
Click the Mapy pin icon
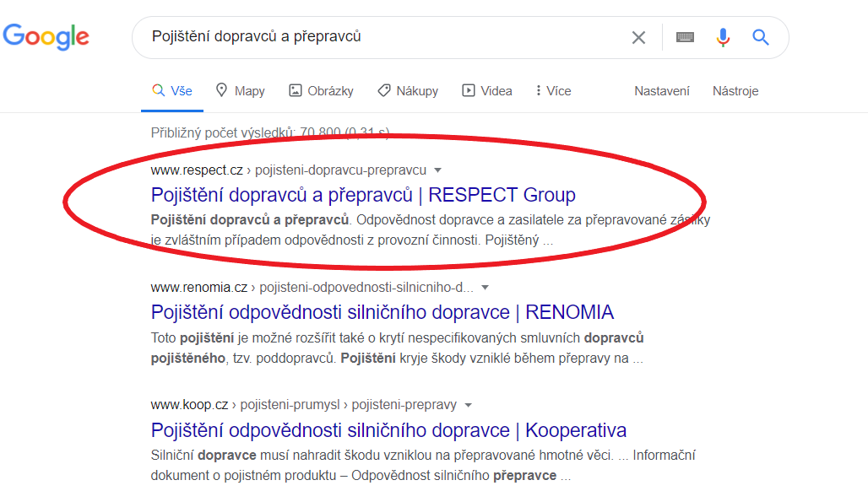coord(221,89)
